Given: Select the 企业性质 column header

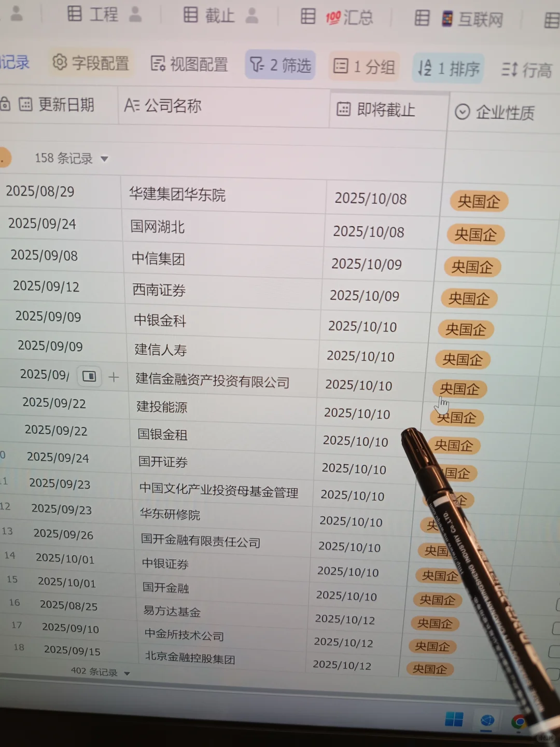Looking at the screenshot, I should click(x=504, y=112).
